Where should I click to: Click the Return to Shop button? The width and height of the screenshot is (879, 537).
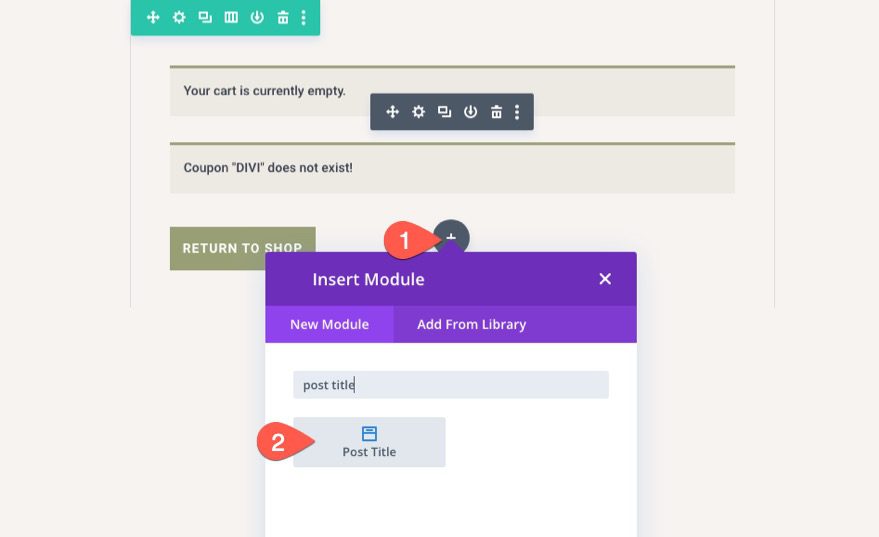tap(242, 248)
